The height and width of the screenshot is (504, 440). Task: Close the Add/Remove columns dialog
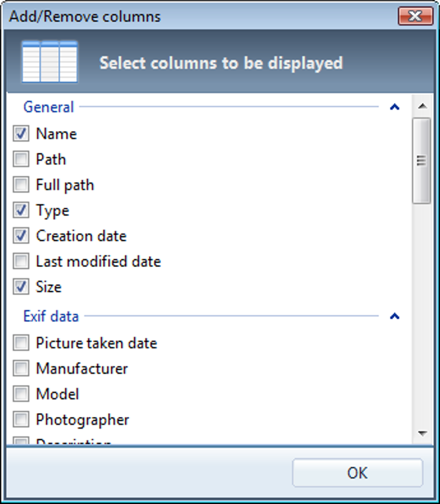click(415, 16)
